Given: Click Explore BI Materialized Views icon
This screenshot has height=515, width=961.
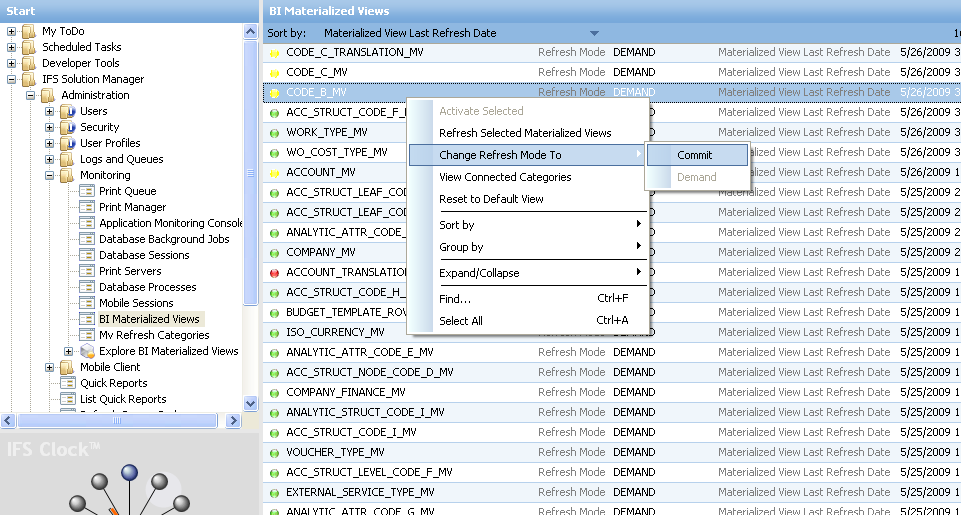Looking at the screenshot, I should point(86,351).
